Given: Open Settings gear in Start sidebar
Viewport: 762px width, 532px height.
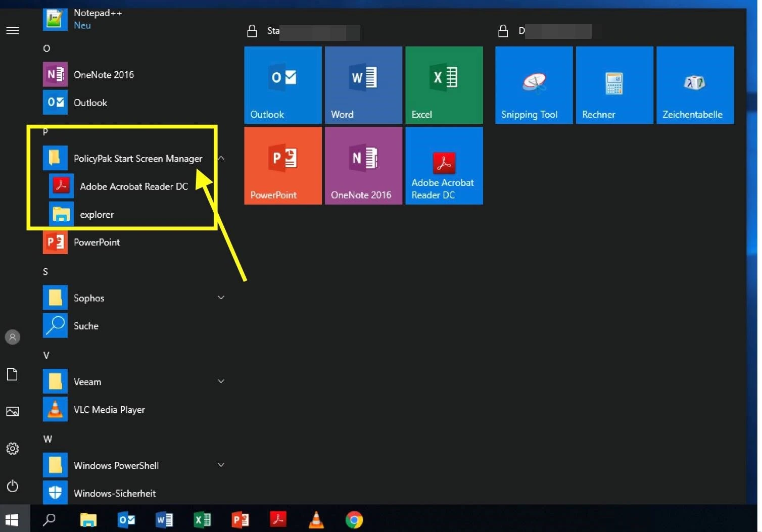Looking at the screenshot, I should click(x=13, y=449).
